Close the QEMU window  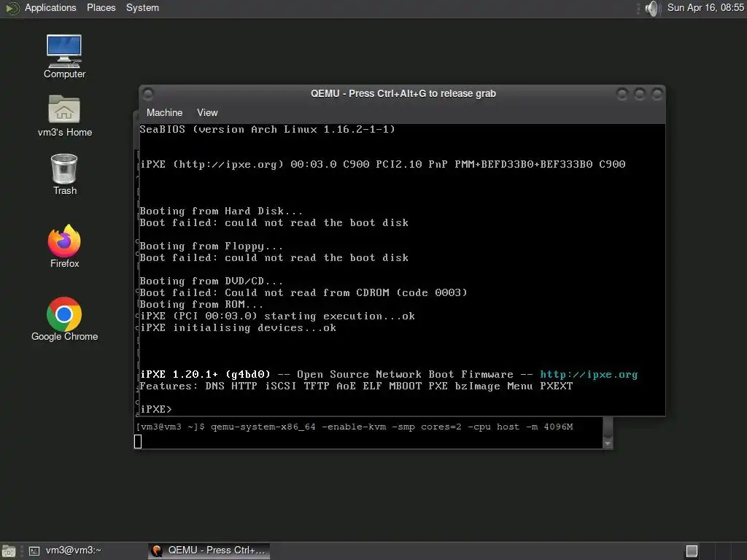click(657, 94)
